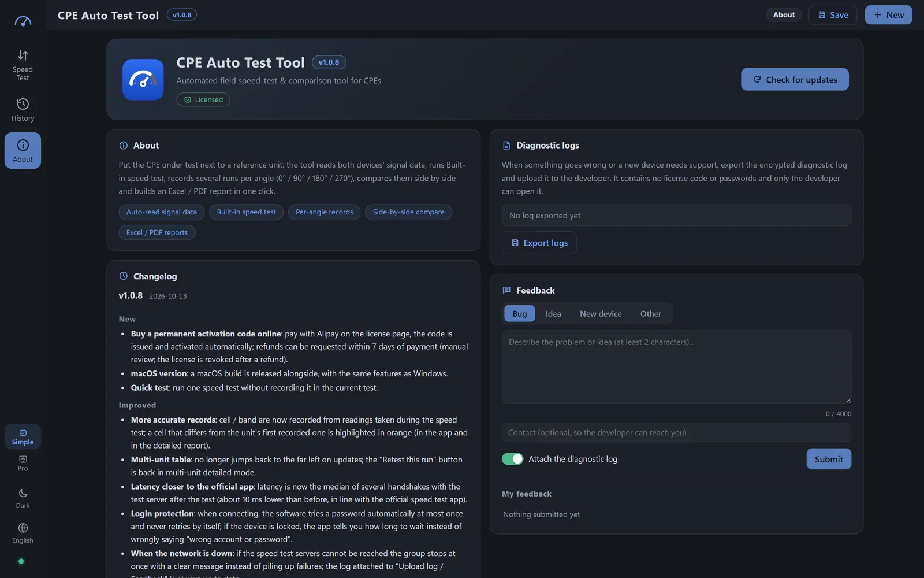Switch to Pro mode in sidebar
The height and width of the screenshot is (578, 924).
23,463
